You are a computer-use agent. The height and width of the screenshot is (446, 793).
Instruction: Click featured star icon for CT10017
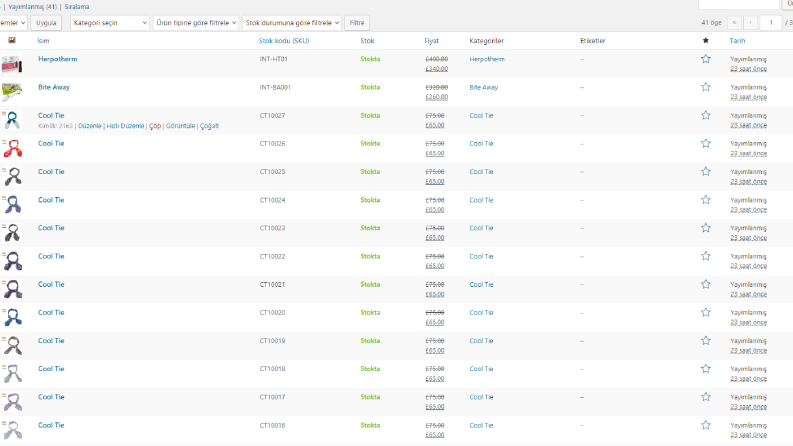[x=706, y=397]
